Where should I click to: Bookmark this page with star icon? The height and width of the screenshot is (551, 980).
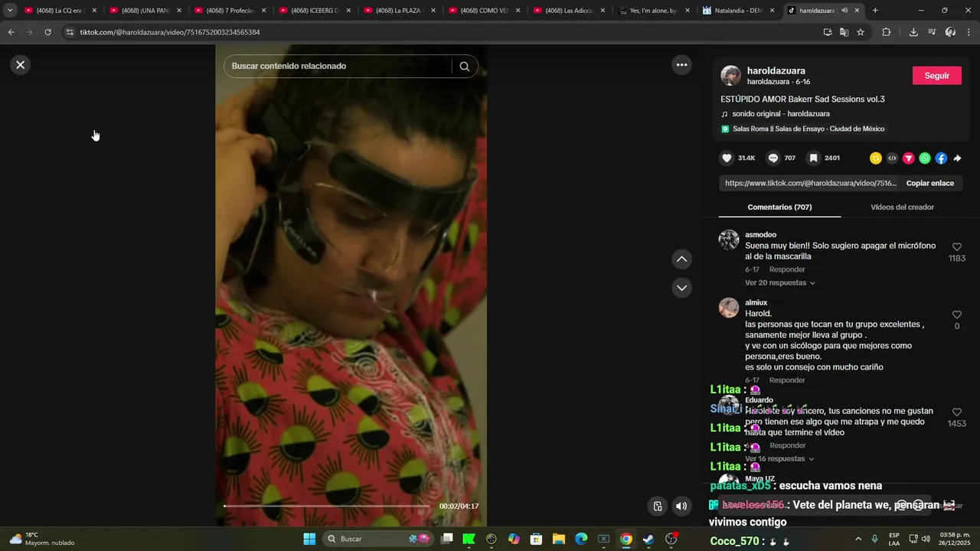(x=861, y=32)
